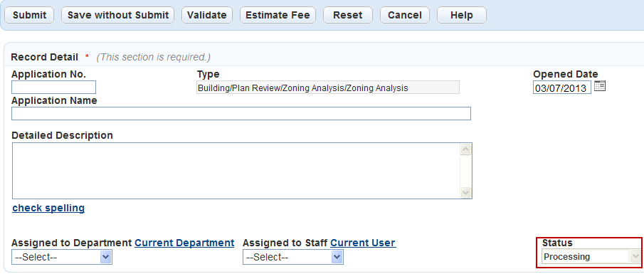Screen dimensions: 644x274
Task: Click Save without Submit button
Action: [x=118, y=15]
